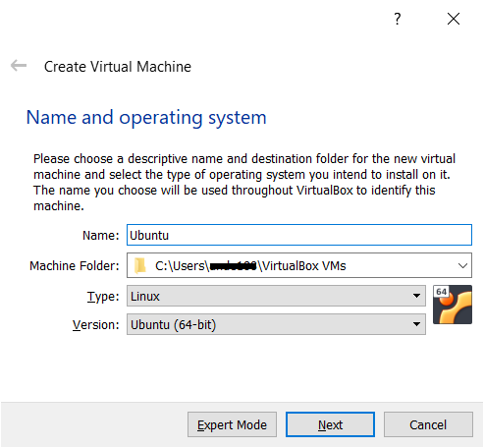Open the Version dropdown showing Ubuntu (64-bit)
The image size is (484, 448).
pos(276,324)
